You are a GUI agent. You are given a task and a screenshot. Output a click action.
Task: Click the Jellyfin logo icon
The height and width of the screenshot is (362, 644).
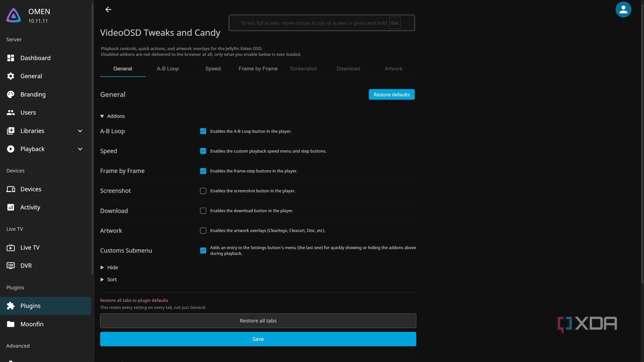pyautogui.click(x=14, y=15)
